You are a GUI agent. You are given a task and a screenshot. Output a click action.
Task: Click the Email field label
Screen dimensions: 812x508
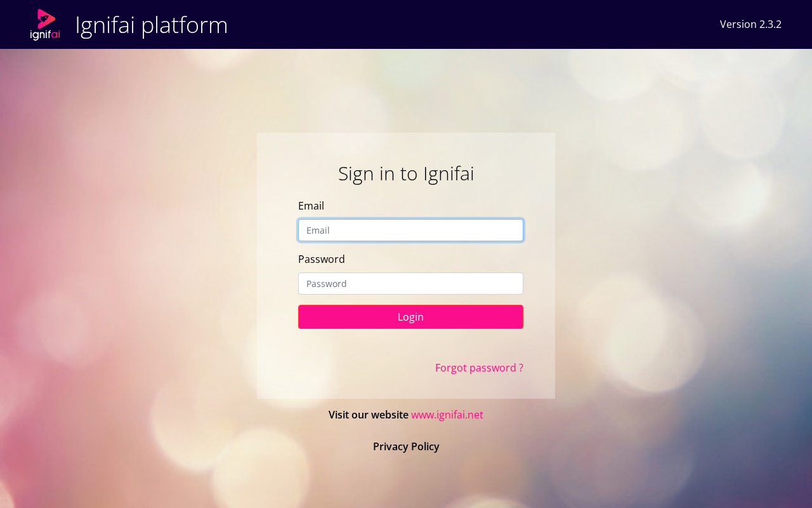(x=311, y=206)
